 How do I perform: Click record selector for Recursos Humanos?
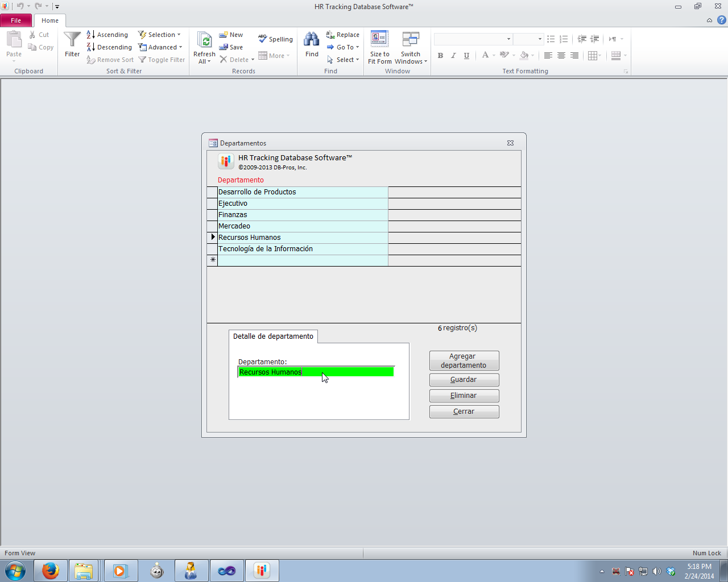click(x=213, y=238)
